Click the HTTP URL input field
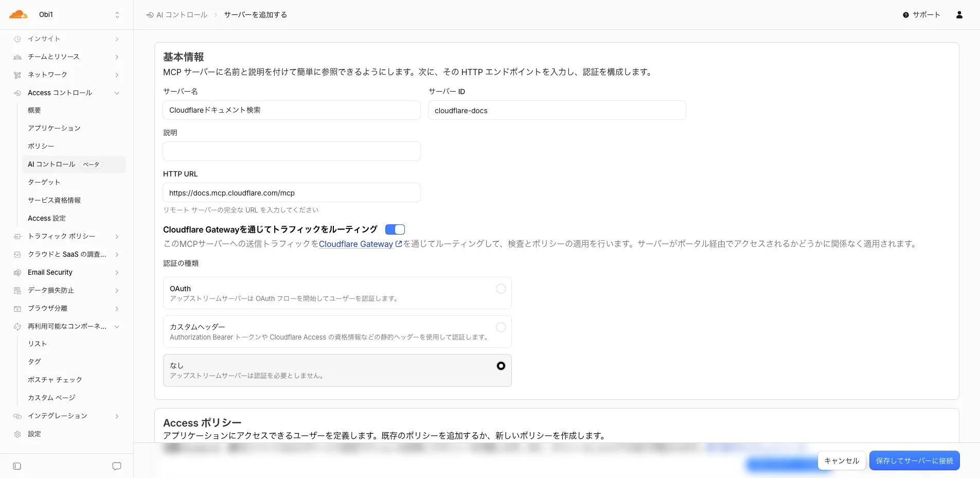 292,193
